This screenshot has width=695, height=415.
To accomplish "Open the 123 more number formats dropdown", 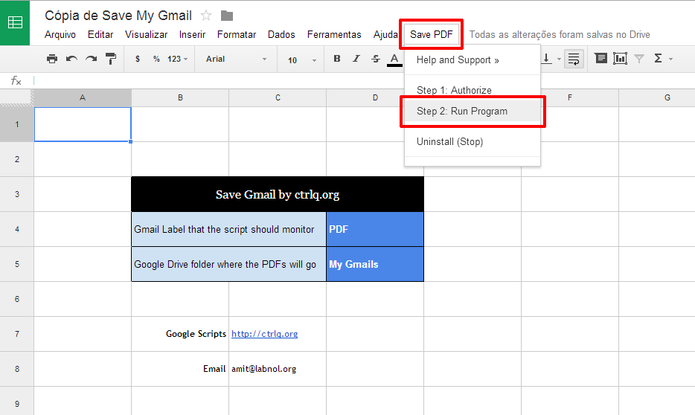I will (x=177, y=59).
